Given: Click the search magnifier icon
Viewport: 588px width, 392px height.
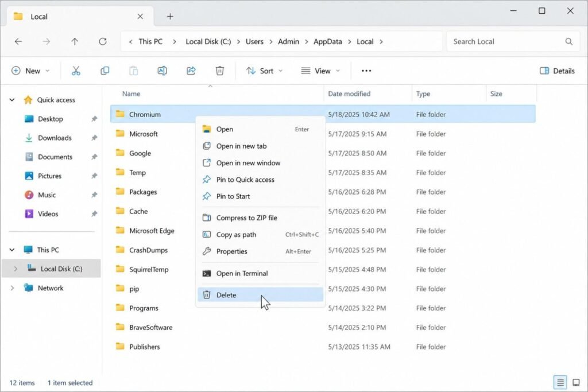Looking at the screenshot, I should pos(569,41).
